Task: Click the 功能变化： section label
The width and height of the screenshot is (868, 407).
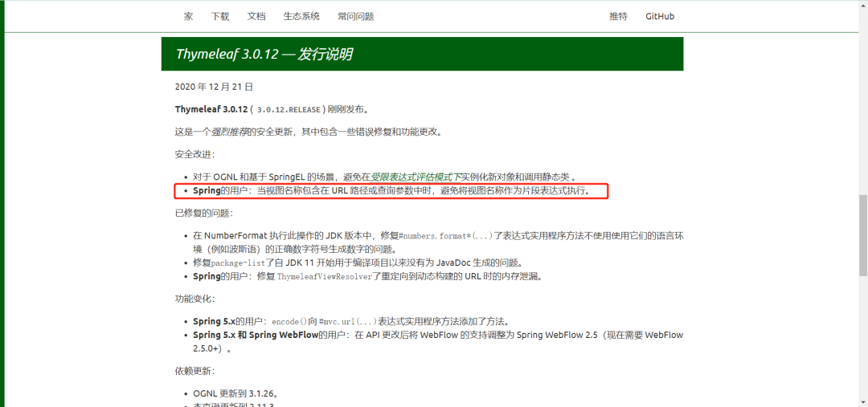Action: point(194,299)
